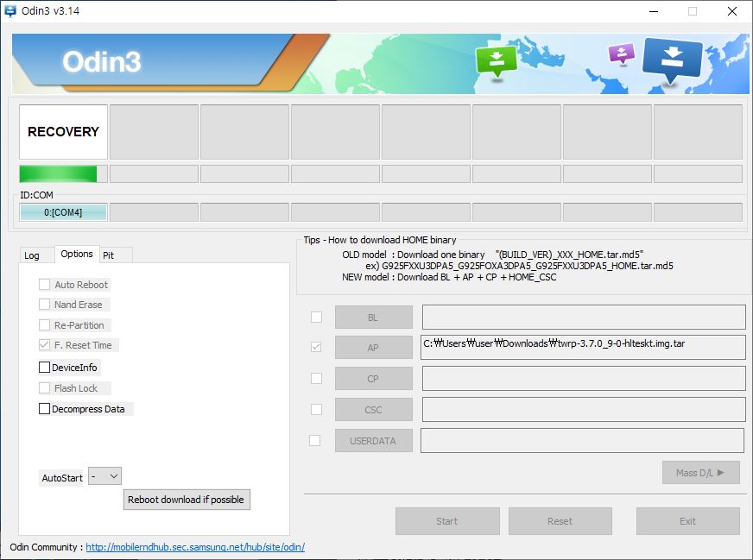753x560 pixels.
Task: Toggle the F. Reset Time checkbox
Action: tap(44, 345)
